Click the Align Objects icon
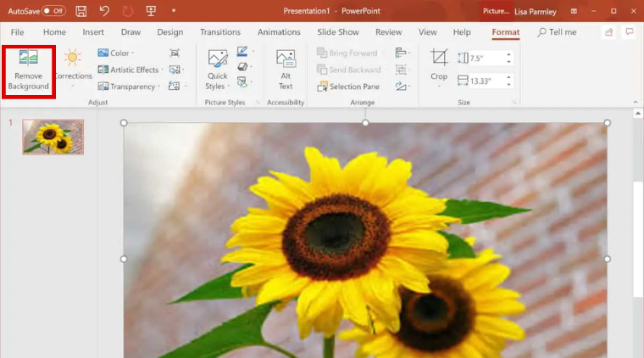This screenshot has height=358, width=644. [x=402, y=53]
